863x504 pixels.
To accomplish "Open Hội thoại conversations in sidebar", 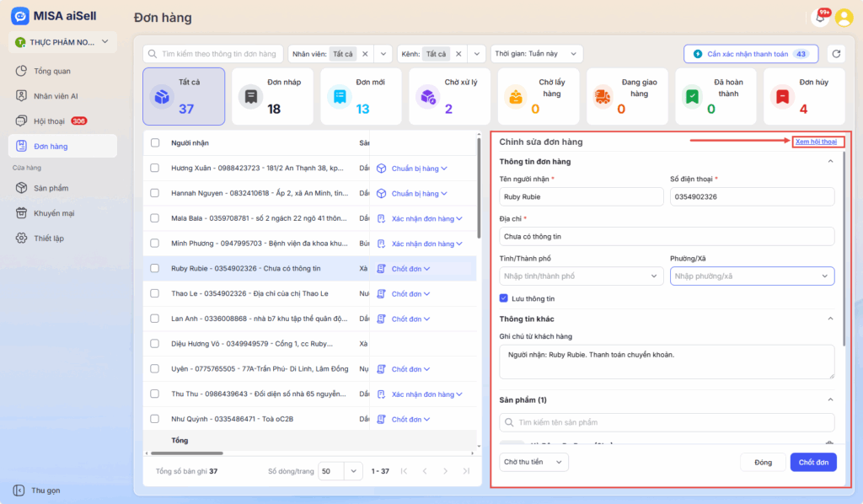I will (x=51, y=121).
